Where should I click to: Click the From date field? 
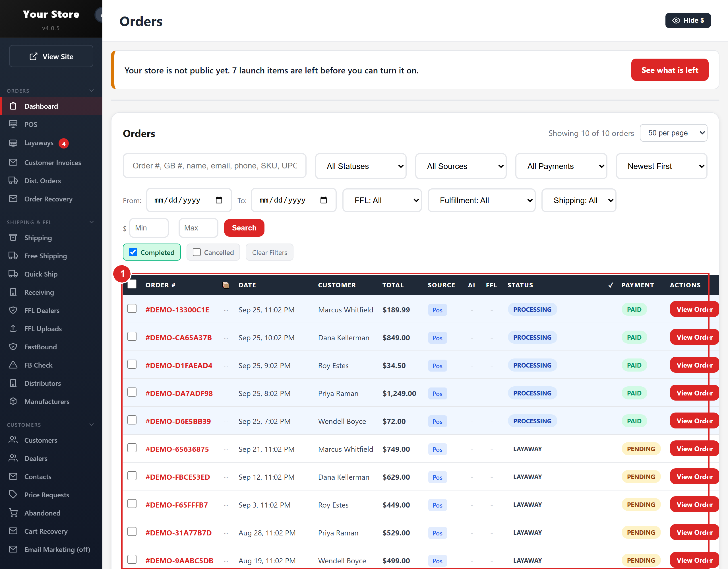coord(189,200)
